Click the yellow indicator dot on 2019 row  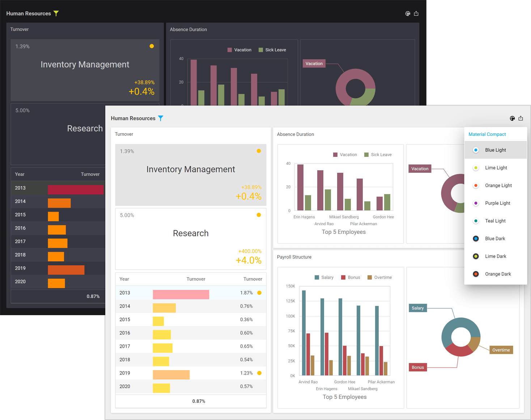[259, 373]
